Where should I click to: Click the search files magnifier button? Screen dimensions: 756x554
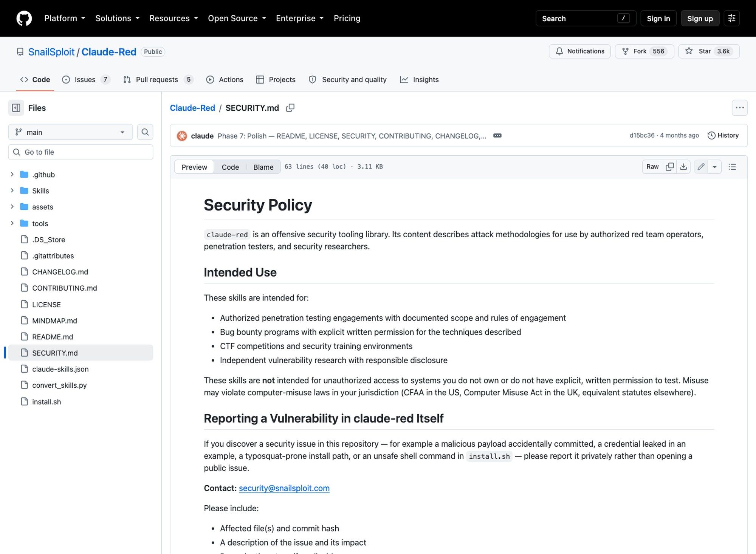[145, 132]
